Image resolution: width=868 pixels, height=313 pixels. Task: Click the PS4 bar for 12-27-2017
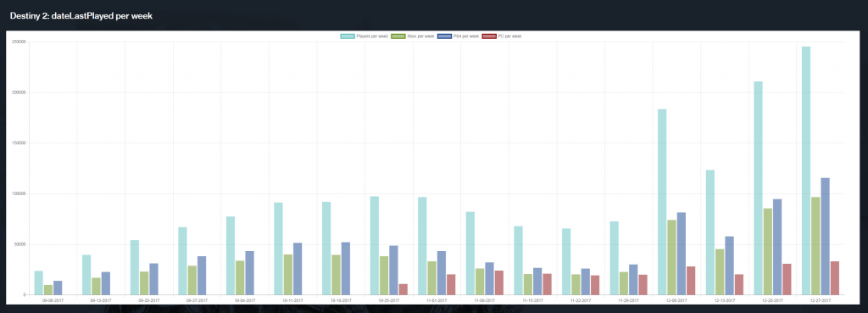(x=826, y=237)
